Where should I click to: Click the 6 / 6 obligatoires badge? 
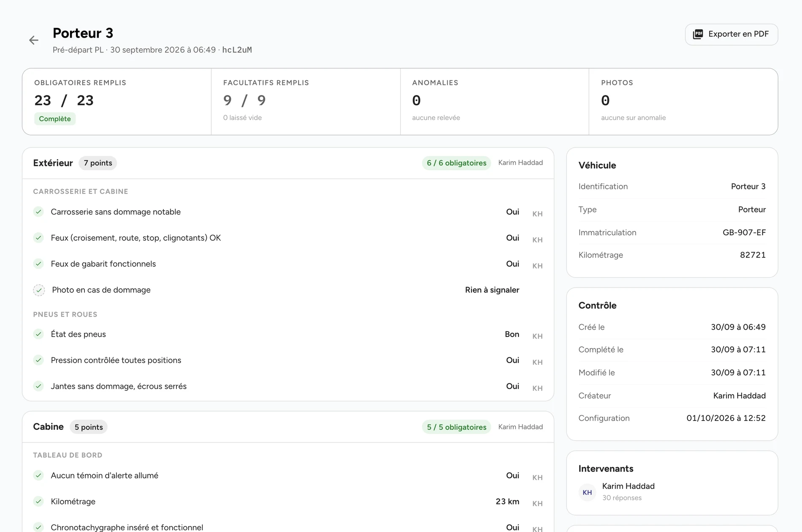pyautogui.click(x=456, y=163)
